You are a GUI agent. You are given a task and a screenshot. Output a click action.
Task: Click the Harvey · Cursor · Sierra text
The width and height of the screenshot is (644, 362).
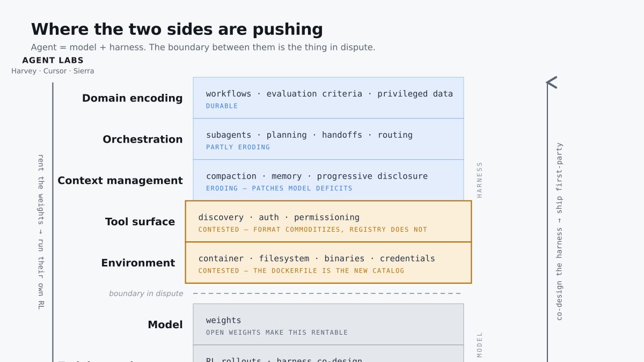53,71
